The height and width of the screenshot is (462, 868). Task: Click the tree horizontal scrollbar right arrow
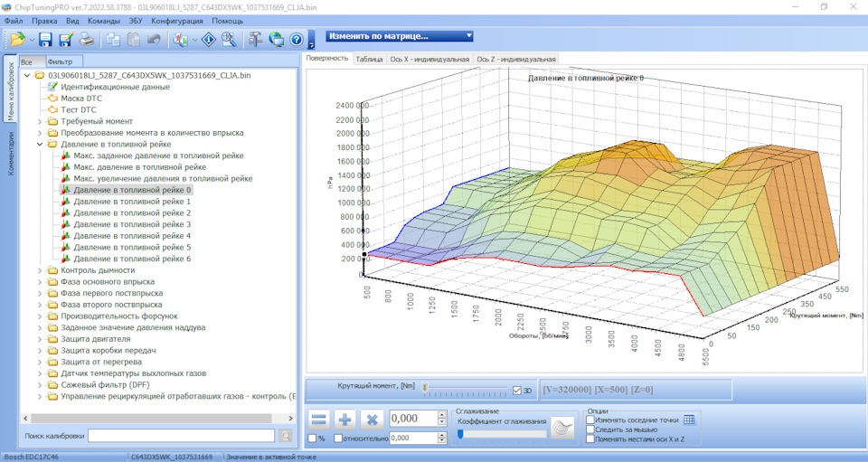[290, 419]
